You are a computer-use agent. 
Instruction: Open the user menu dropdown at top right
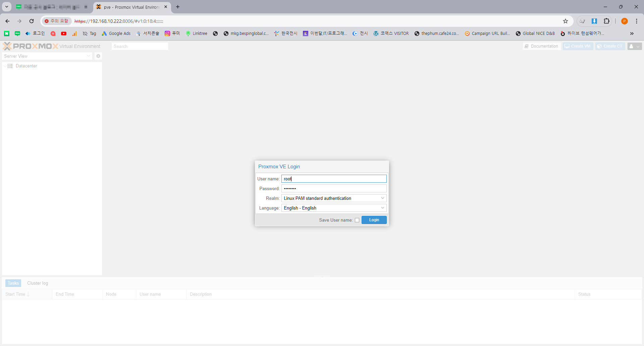point(635,46)
